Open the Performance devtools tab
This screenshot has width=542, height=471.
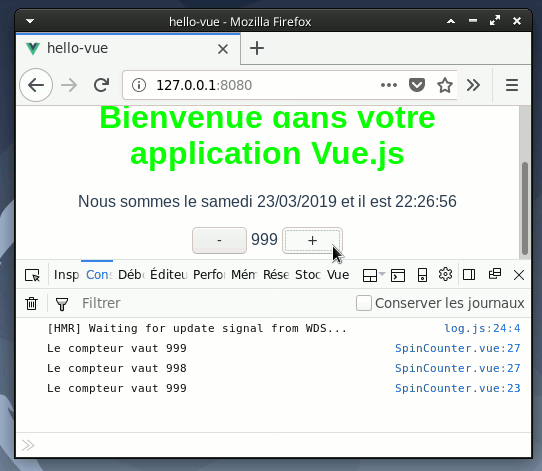(209, 275)
